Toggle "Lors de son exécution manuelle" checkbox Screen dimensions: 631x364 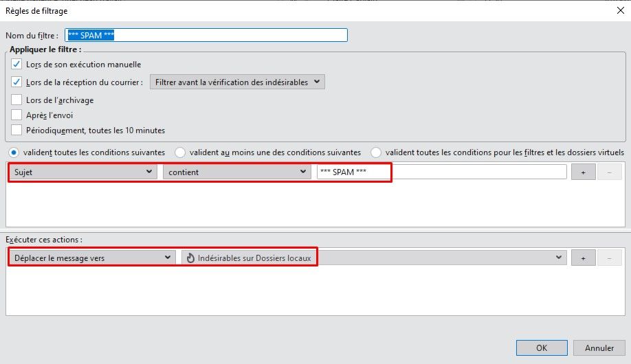16,64
